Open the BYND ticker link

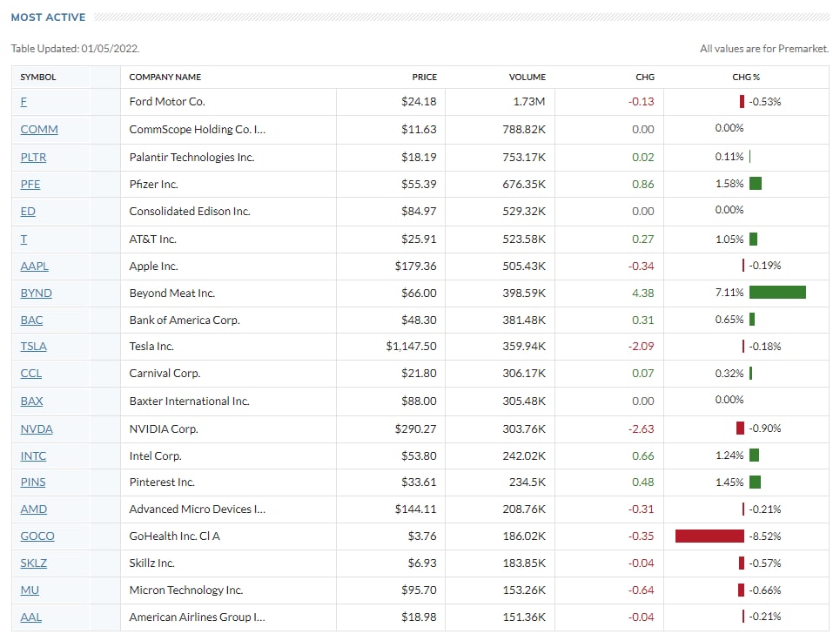click(36, 294)
